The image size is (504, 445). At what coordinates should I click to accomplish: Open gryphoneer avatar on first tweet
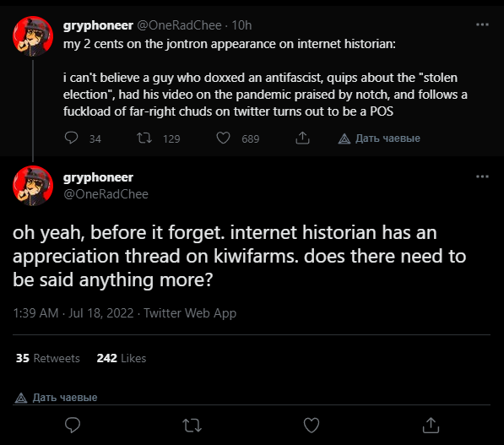33,36
